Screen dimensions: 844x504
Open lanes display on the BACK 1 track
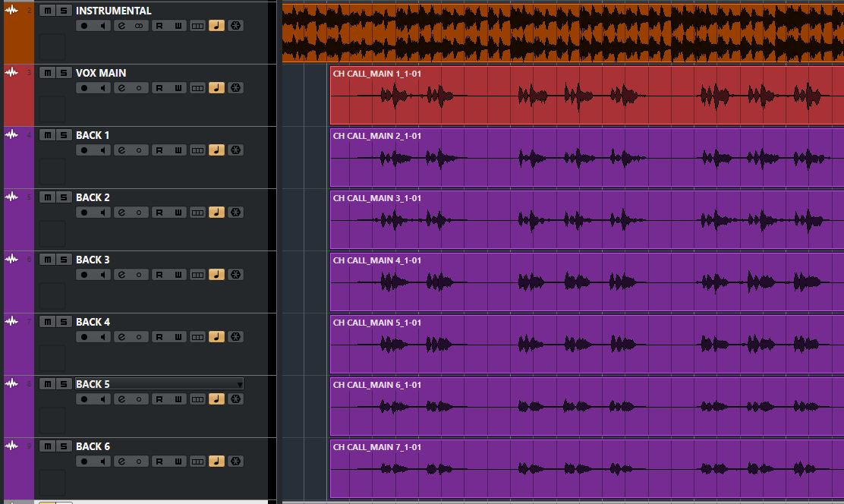(197, 150)
